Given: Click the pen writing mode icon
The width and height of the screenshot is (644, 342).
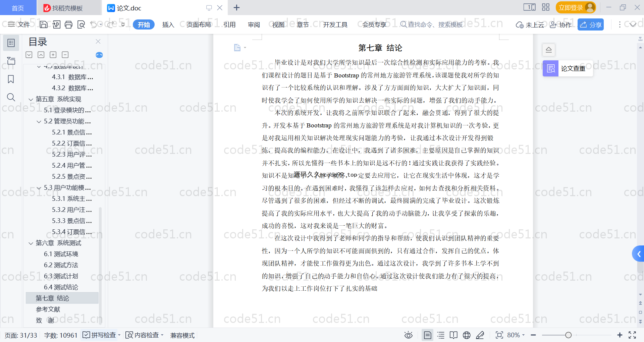Looking at the screenshot, I should pyautogui.click(x=480, y=335).
